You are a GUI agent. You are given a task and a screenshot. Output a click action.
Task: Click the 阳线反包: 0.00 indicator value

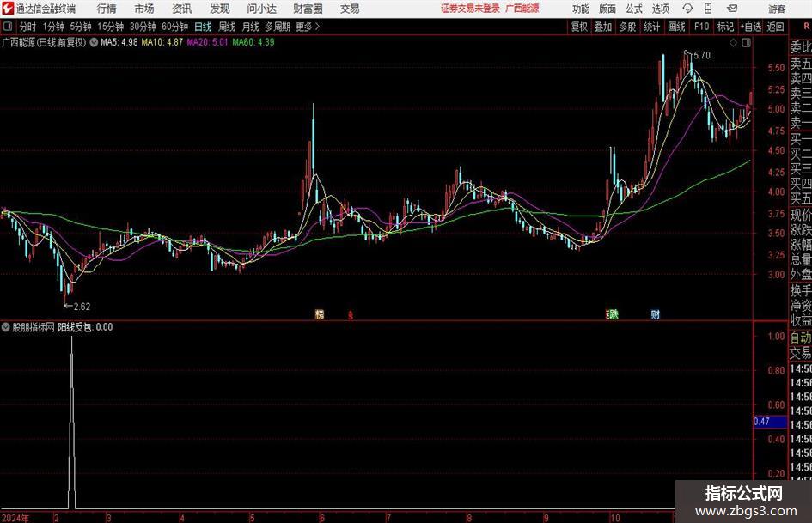tap(85, 327)
